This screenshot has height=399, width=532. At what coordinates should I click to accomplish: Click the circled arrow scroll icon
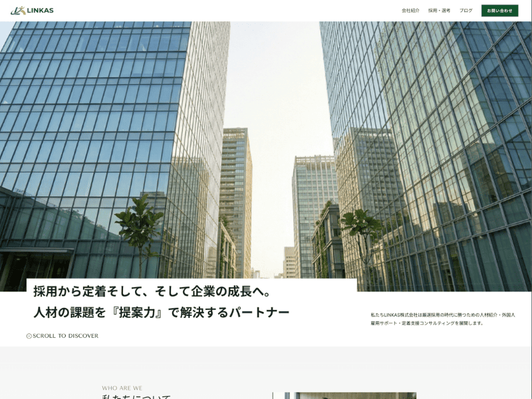pyautogui.click(x=29, y=336)
